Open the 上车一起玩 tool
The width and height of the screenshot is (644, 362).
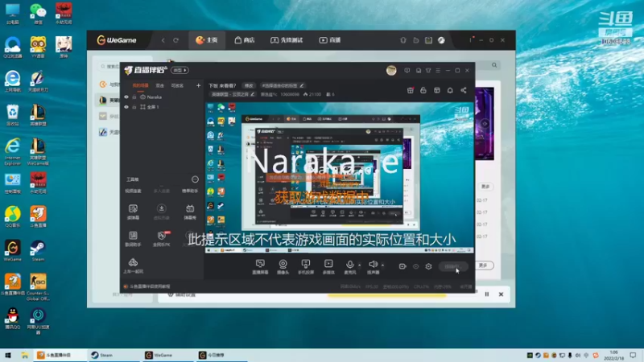pos(133,265)
